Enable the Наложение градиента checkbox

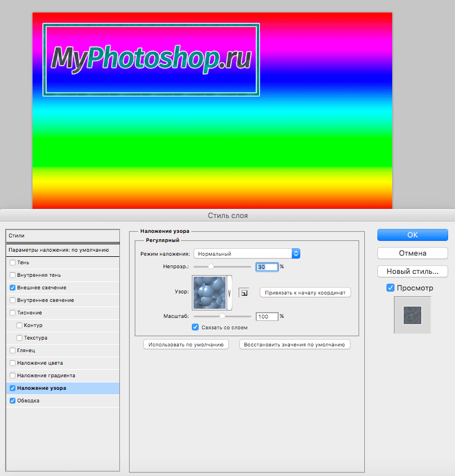[13, 376]
